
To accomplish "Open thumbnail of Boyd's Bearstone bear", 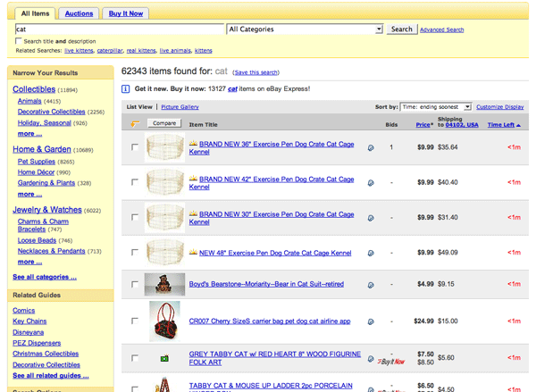I will click(x=164, y=284).
